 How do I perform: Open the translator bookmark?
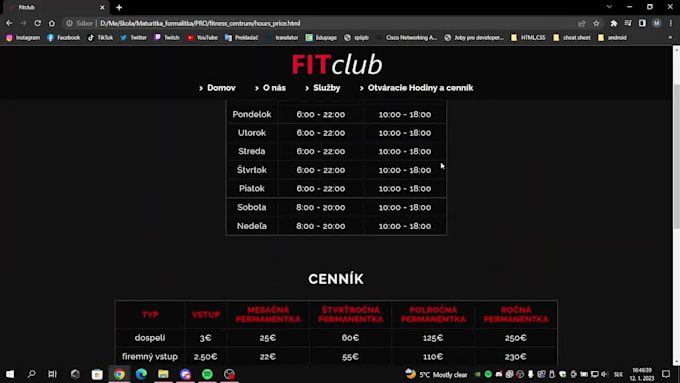point(282,38)
